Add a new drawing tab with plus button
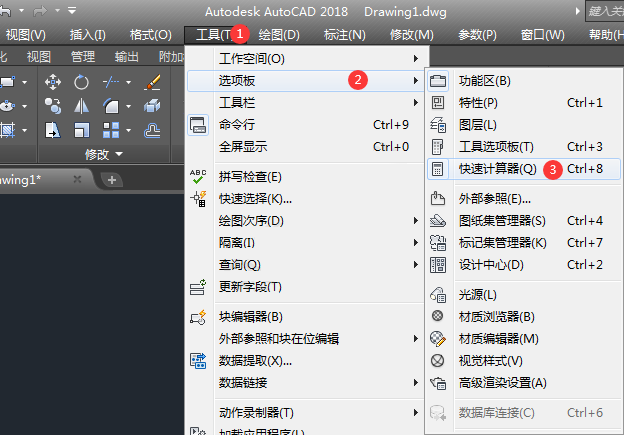624x435 pixels. click(x=112, y=180)
